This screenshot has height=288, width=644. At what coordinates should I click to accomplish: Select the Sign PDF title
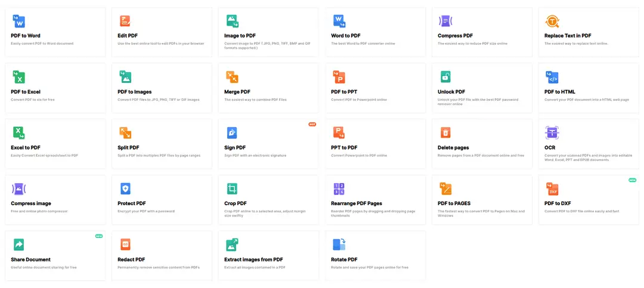(x=235, y=147)
